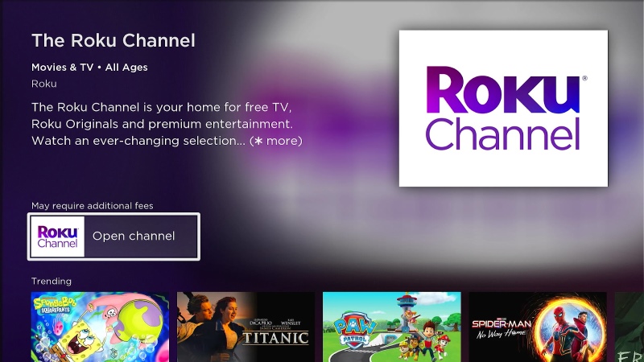Open channel button for The Roku Channel

coord(114,237)
